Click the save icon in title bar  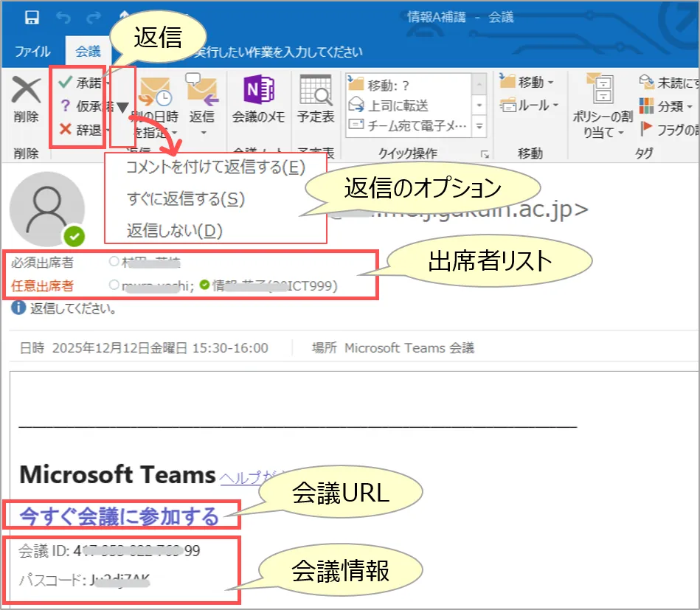click(x=32, y=17)
